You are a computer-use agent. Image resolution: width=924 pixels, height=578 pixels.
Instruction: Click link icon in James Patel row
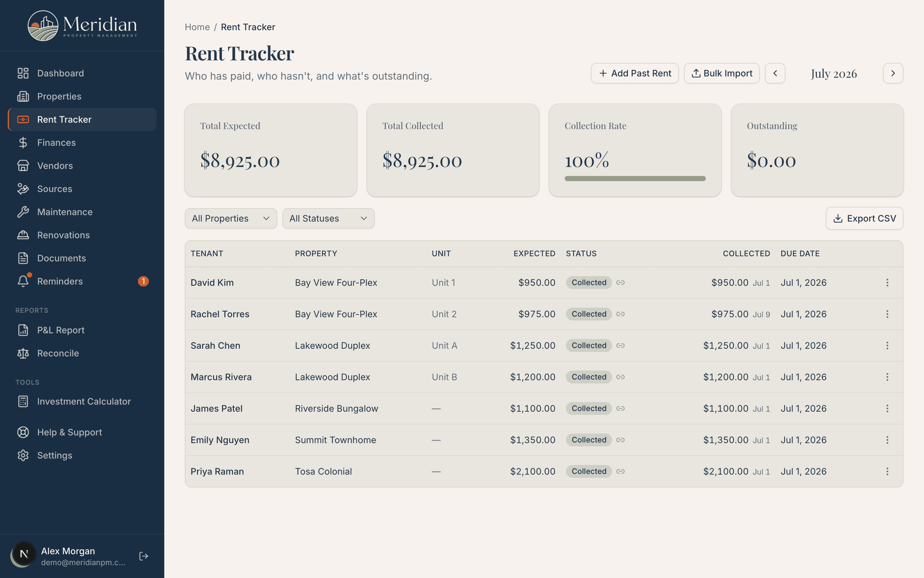coord(620,408)
